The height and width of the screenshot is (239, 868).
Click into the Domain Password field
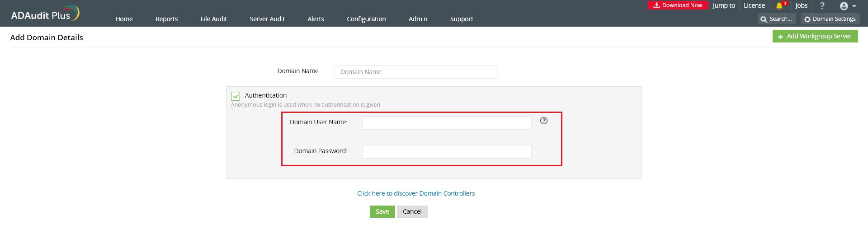pyautogui.click(x=447, y=151)
